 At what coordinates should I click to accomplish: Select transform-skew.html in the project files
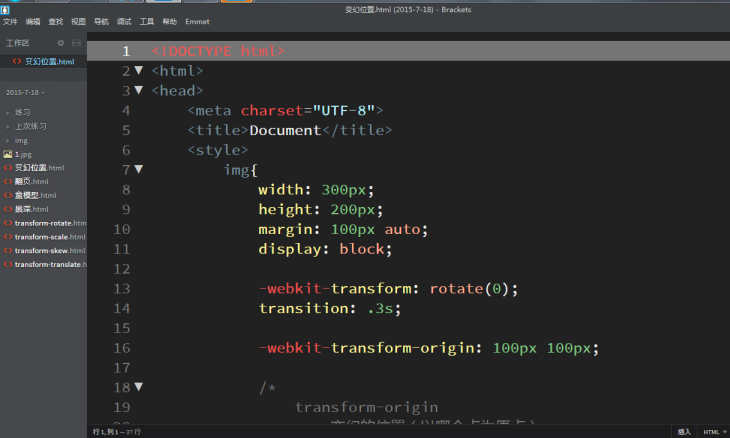pos(50,250)
